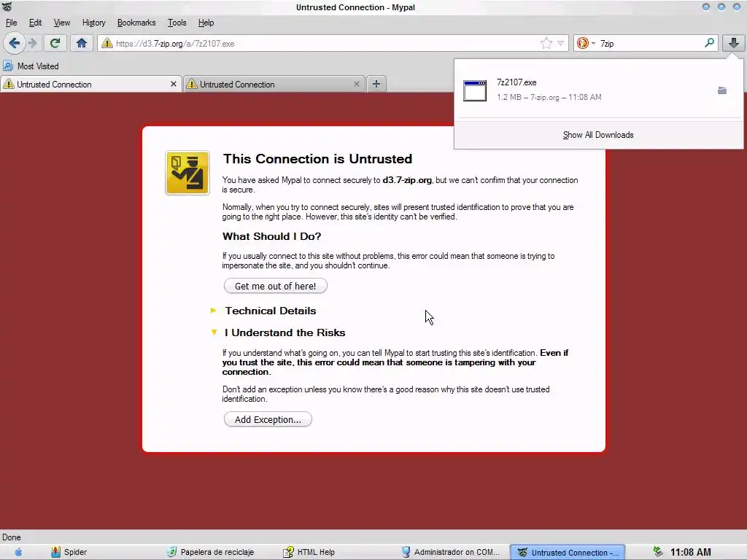Click the magnifier search icon
Screen dimensions: 747x560
(709, 43)
